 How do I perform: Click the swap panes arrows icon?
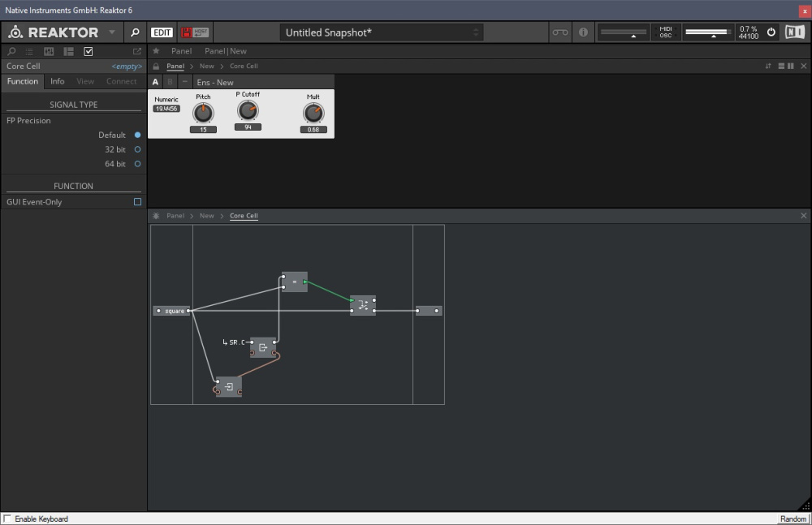[x=768, y=66]
